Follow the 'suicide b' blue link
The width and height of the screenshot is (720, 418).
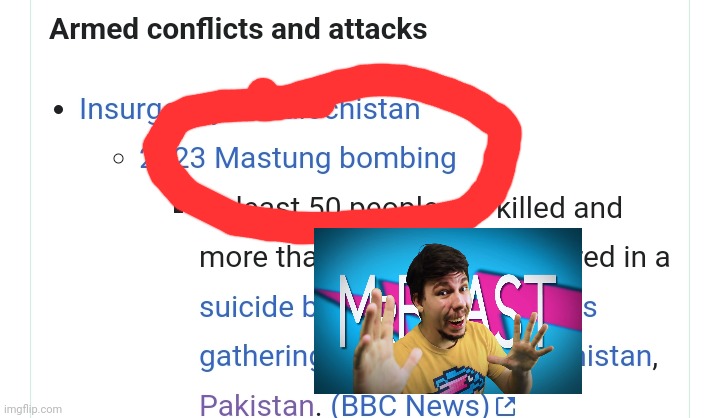257,306
